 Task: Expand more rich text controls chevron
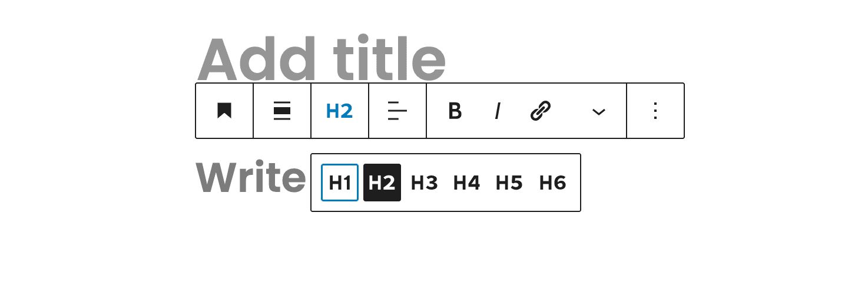pyautogui.click(x=599, y=111)
